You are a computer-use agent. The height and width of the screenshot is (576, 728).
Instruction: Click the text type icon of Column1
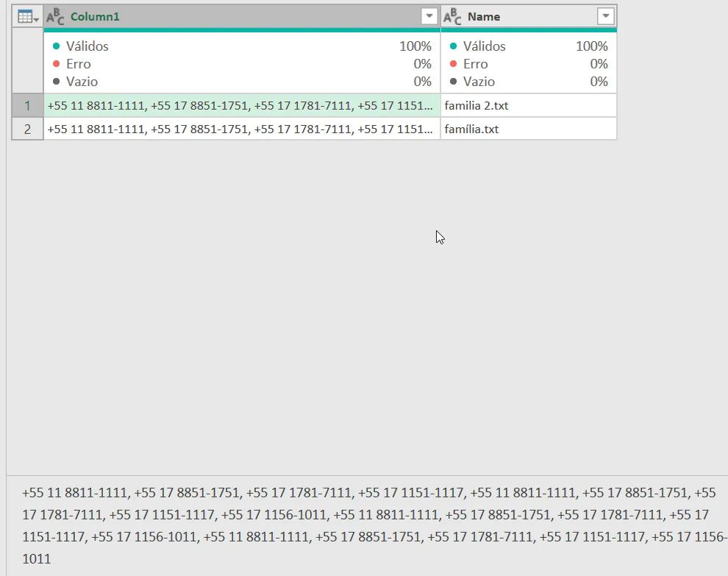coord(55,17)
